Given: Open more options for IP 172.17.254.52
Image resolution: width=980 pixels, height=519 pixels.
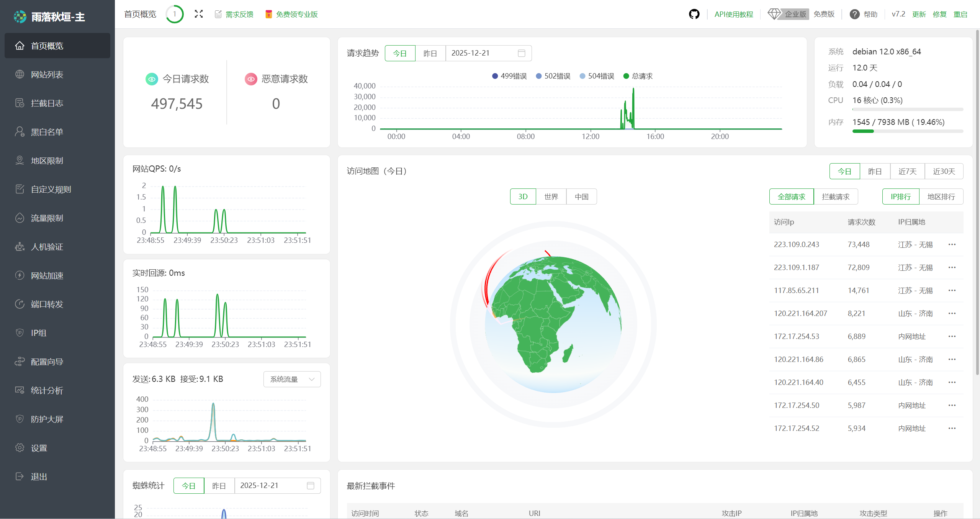Looking at the screenshot, I should pos(952,428).
